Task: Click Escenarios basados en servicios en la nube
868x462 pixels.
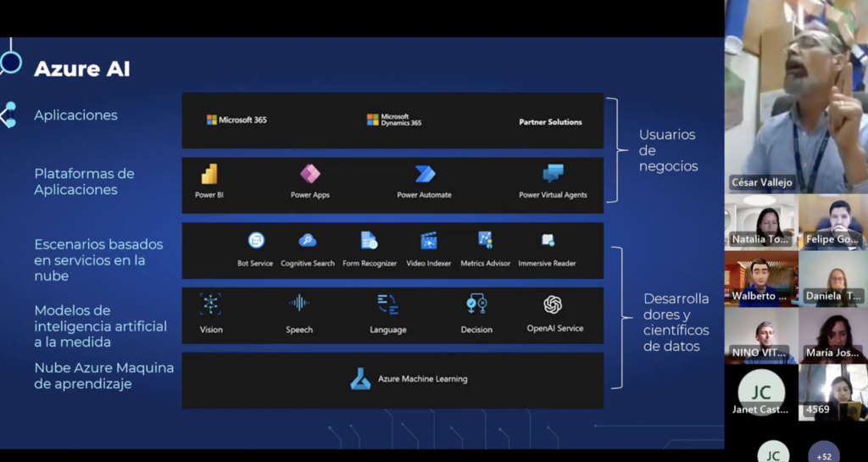Action: [x=98, y=260]
